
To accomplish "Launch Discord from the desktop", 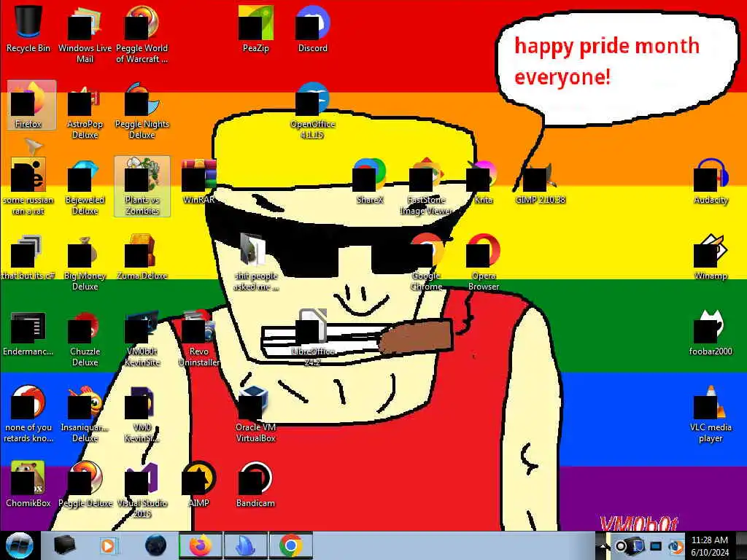I will point(312,29).
